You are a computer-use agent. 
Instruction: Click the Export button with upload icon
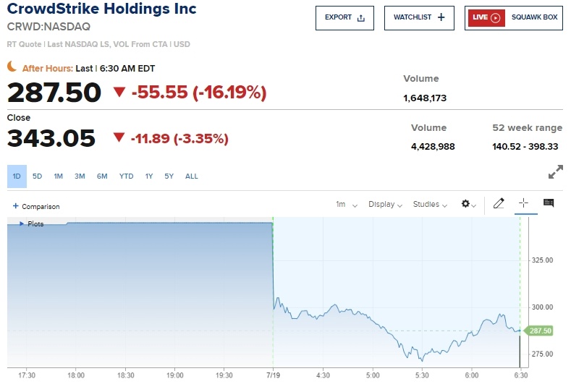pos(344,18)
